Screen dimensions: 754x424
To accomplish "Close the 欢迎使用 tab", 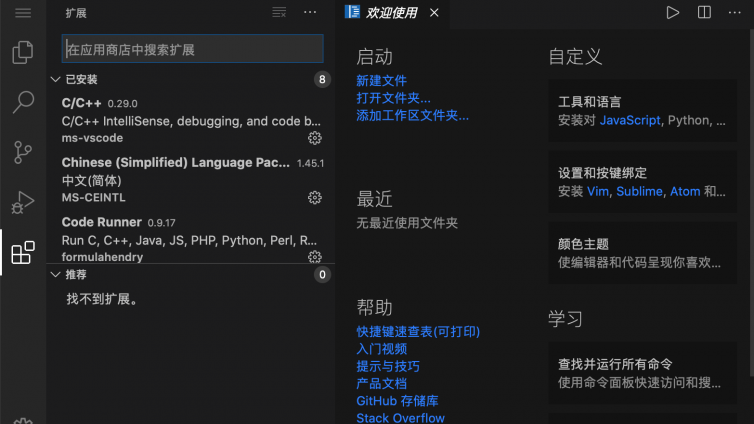I will [x=434, y=12].
